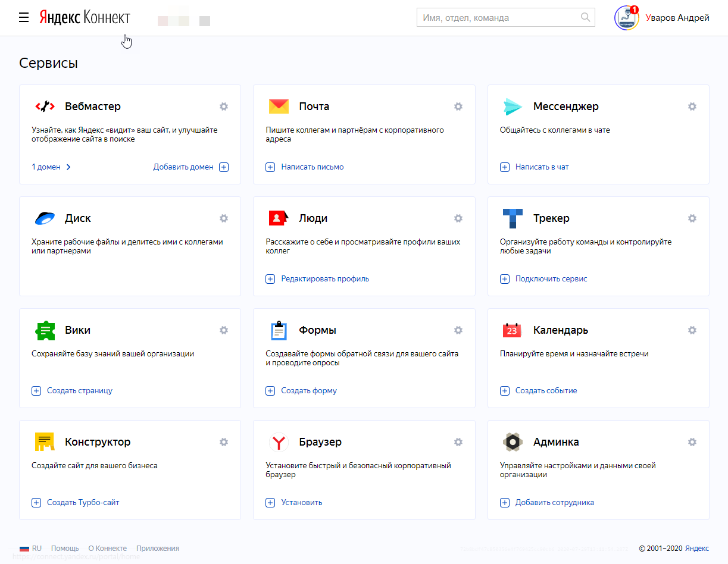Click the search magnifier icon

pyautogui.click(x=586, y=17)
